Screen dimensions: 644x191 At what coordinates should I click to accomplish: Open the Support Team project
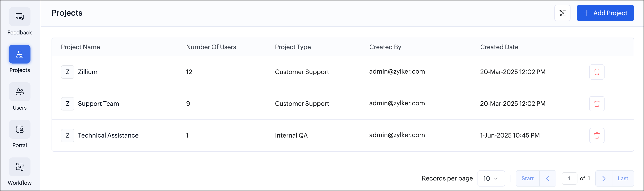click(98, 104)
